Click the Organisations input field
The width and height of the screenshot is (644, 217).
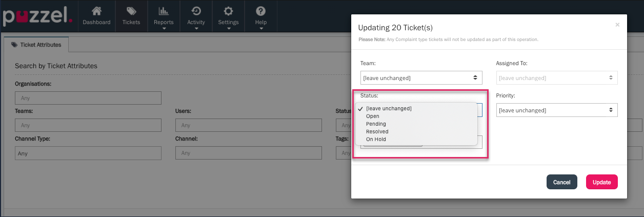pos(88,98)
